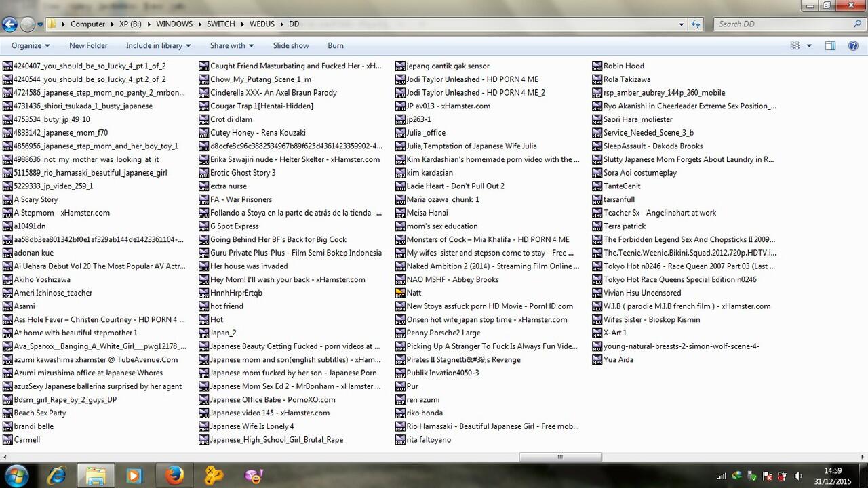The height and width of the screenshot is (488, 868).
Task: Click the magnifier icon in the search box
Action: 858,24
